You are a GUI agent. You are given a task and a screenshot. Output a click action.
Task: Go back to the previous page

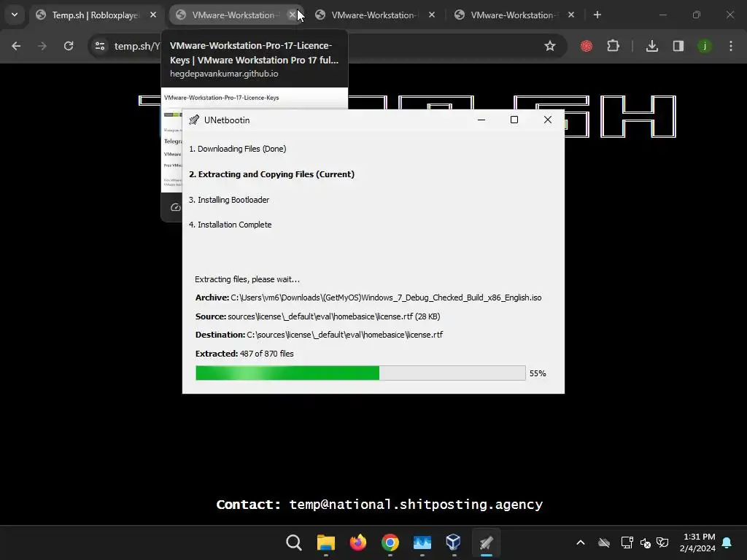[x=16, y=46]
